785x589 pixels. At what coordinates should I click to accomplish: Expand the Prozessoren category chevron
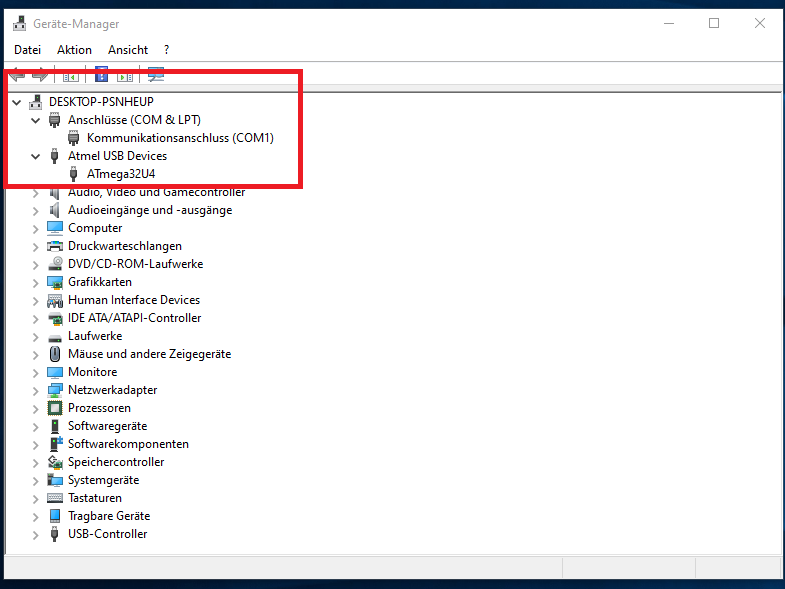point(36,410)
